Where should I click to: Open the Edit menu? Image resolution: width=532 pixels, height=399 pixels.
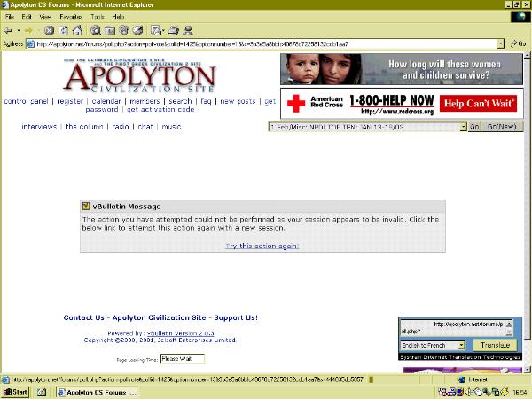click(x=27, y=17)
